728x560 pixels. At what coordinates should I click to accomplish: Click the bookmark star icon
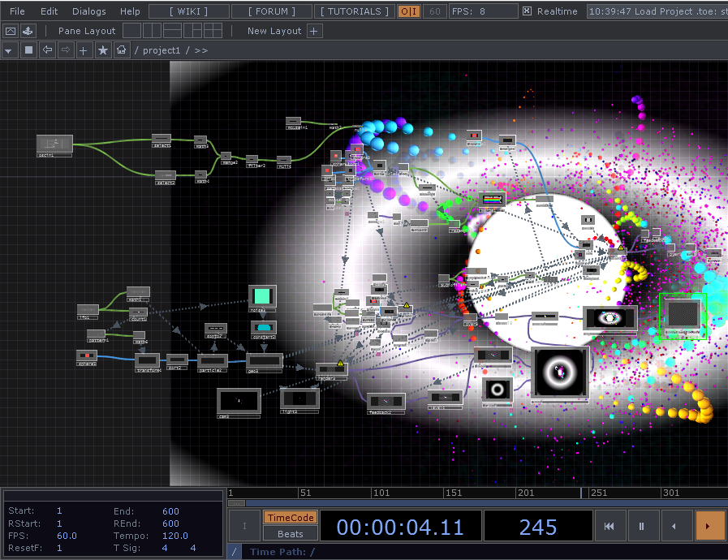tap(103, 50)
